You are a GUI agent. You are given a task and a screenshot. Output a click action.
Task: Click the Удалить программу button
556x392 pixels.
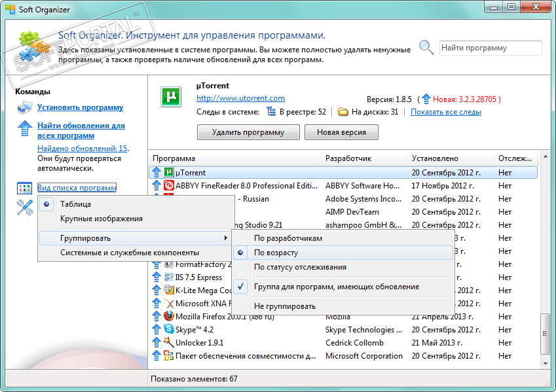tap(248, 132)
